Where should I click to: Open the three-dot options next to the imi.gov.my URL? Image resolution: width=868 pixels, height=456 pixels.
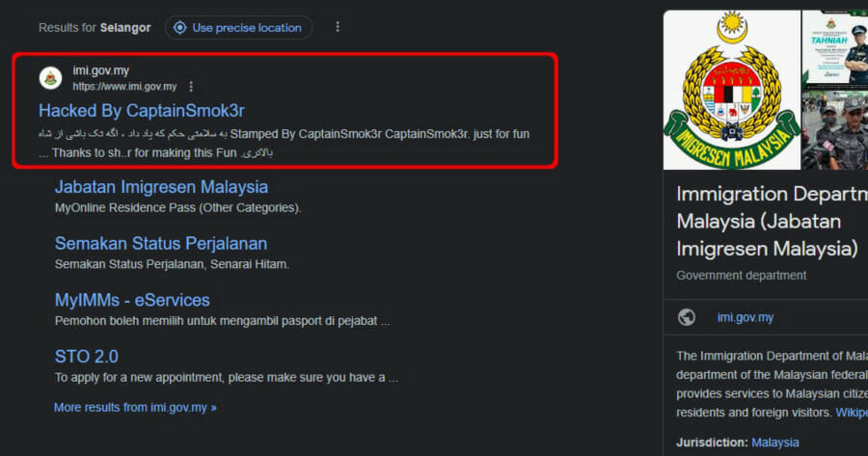[x=191, y=87]
